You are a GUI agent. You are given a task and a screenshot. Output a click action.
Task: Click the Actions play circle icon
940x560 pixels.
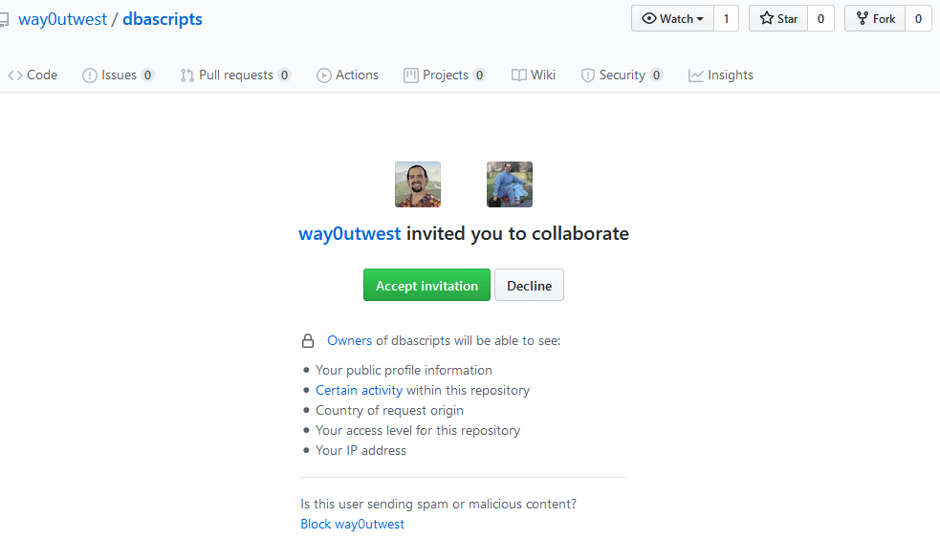pos(324,75)
